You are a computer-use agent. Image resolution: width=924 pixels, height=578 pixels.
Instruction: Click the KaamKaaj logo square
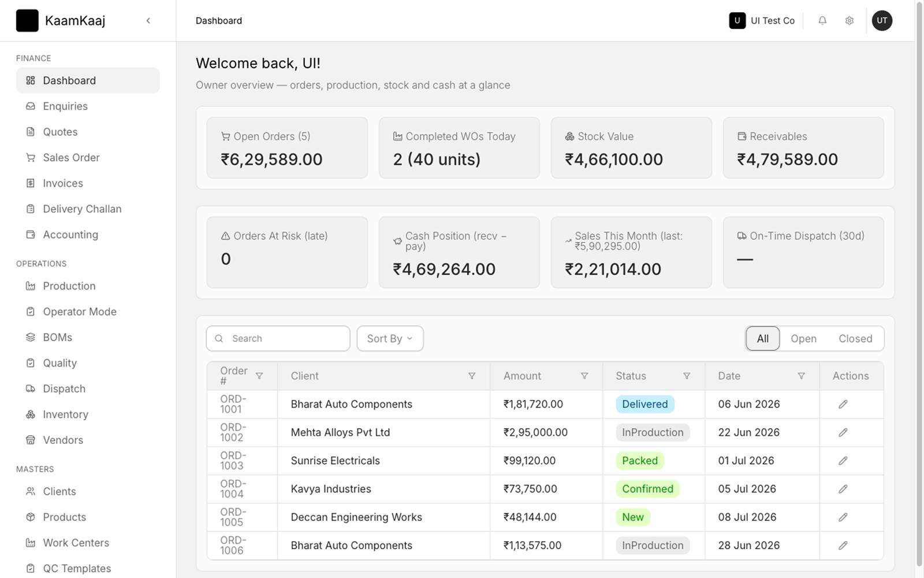tap(27, 21)
